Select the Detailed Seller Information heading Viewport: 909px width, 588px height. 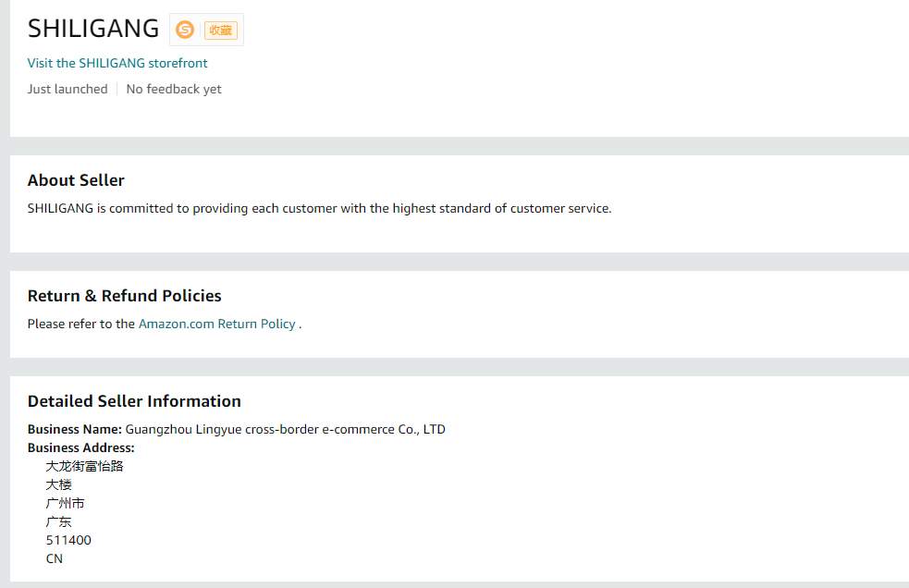[134, 401]
